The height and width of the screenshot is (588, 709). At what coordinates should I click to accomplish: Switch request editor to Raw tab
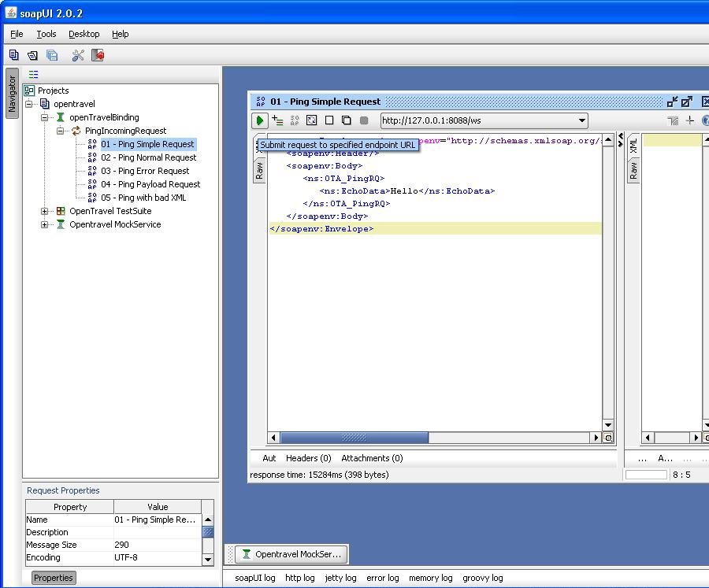(259, 172)
